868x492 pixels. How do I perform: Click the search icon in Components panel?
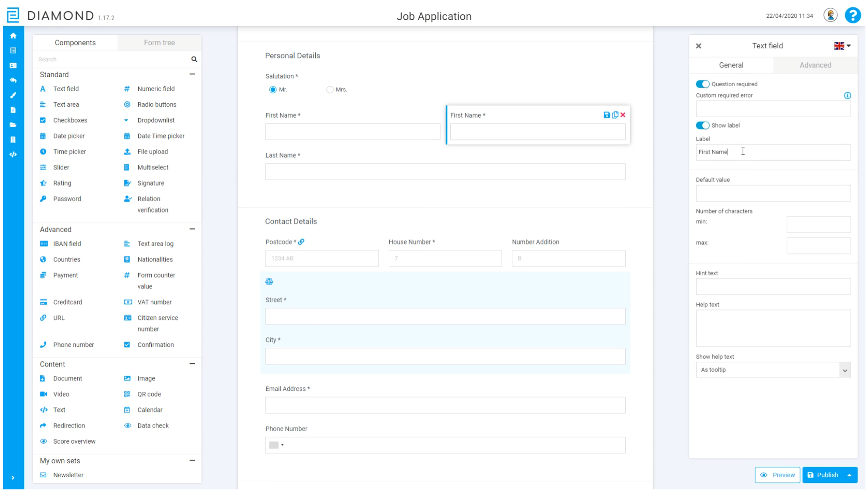[x=194, y=59]
